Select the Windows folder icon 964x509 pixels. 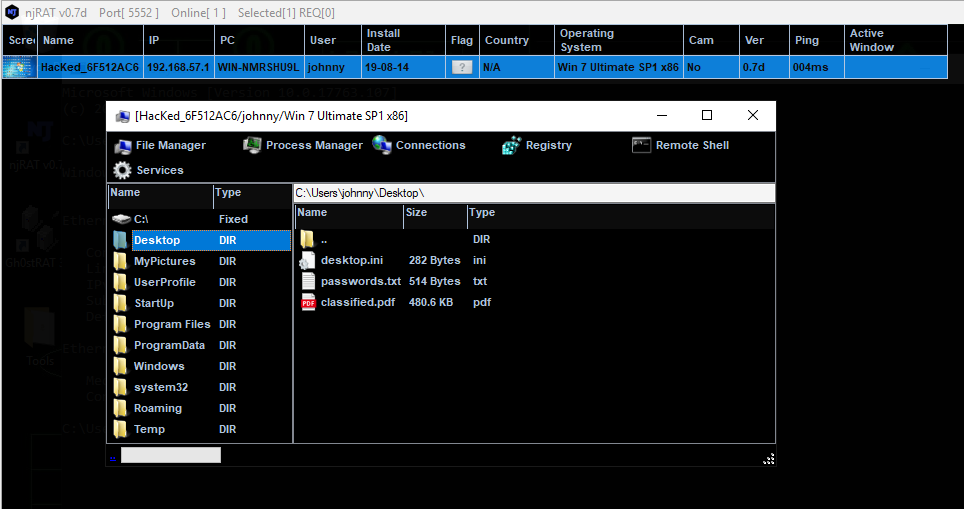[120, 366]
